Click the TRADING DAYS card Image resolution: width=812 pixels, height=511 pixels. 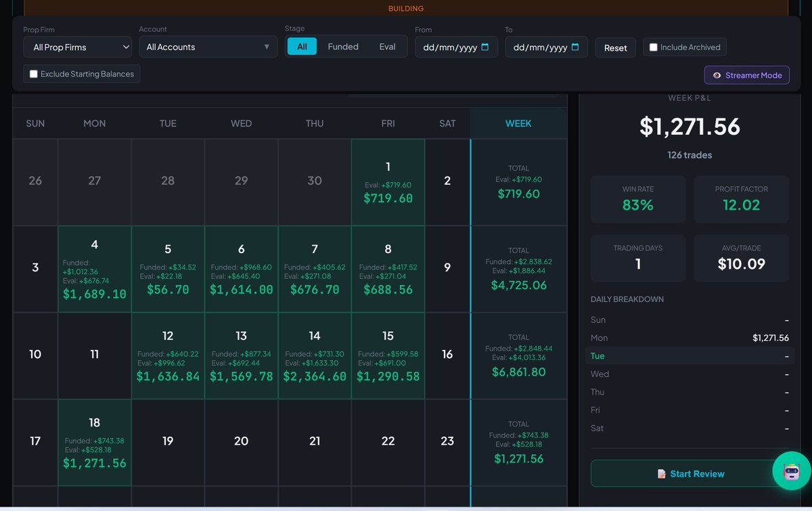click(638, 258)
